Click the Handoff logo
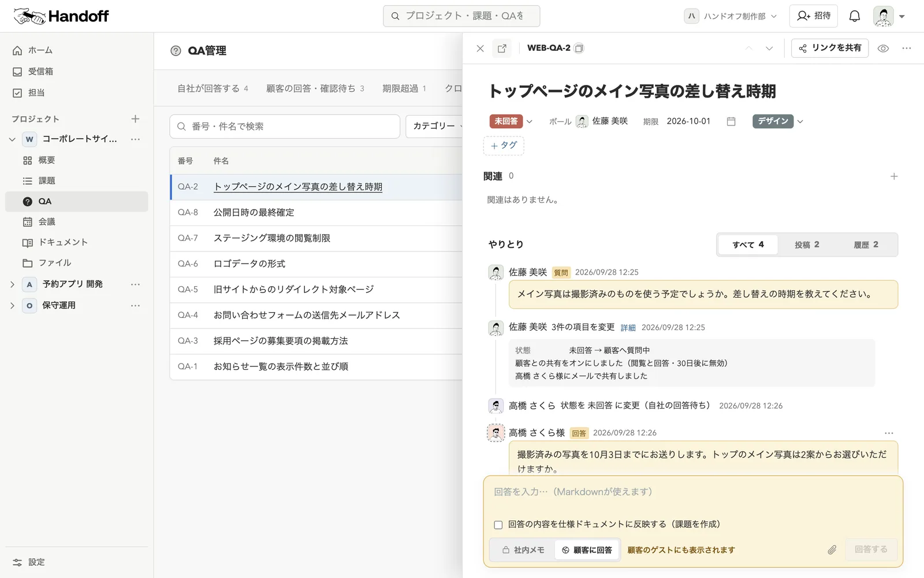924x578 pixels. pos(61,16)
